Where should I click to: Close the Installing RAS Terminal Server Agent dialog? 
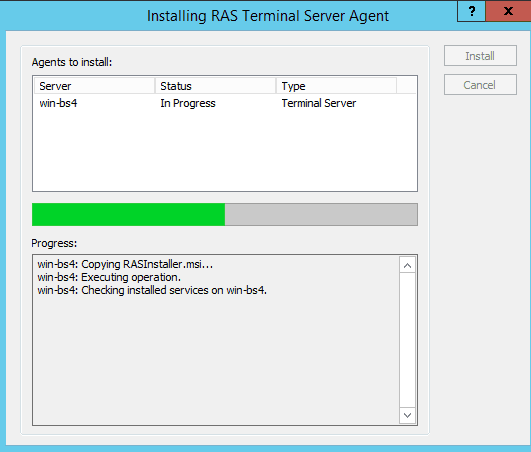pos(508,11)
